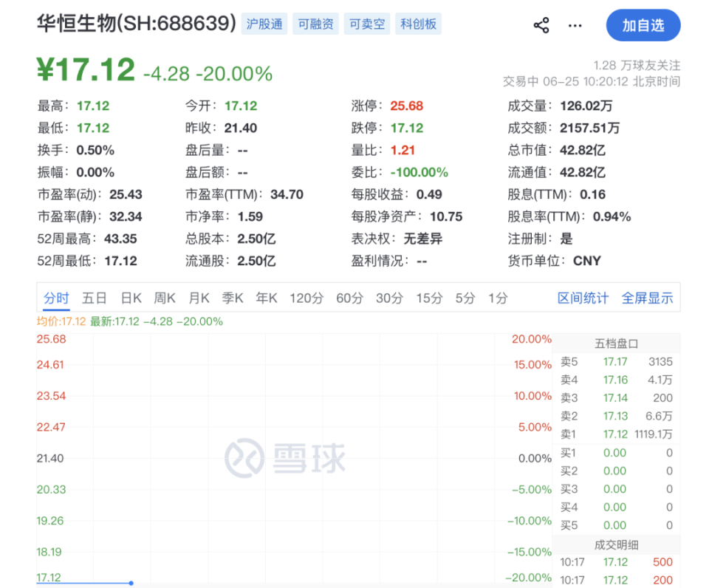709x588 pixels.
Task: Click the 委比 value -100.00%
Action: point(419,172)
